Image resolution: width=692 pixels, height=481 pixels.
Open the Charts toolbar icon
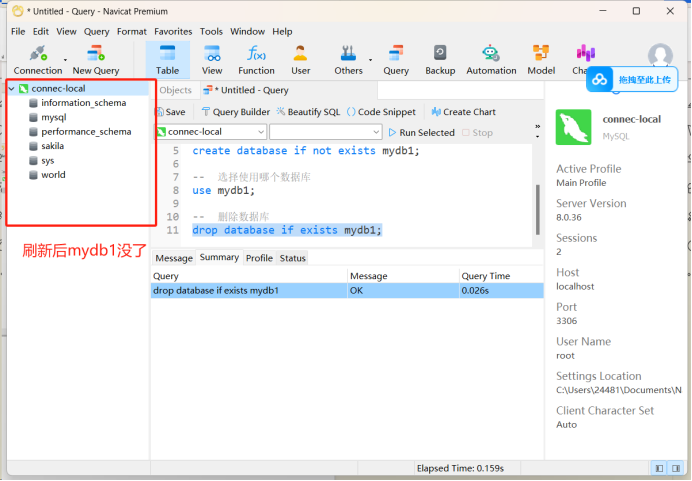(585, 55)
